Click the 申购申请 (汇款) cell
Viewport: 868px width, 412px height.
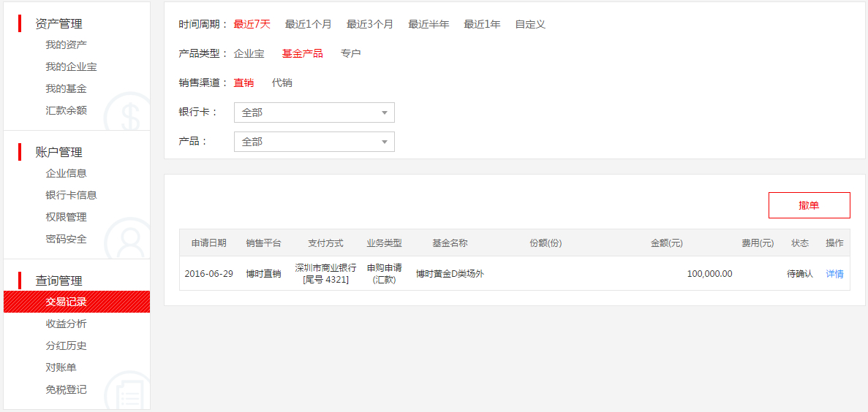pyautogui.click(x=384, y=273)
